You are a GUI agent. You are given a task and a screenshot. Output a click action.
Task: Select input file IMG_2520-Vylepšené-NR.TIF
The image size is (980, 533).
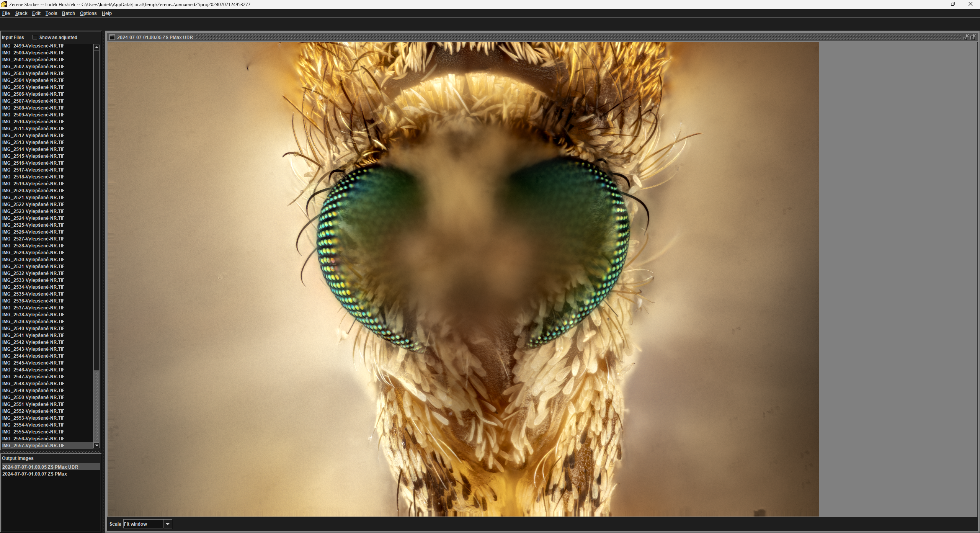pos(33,190)
